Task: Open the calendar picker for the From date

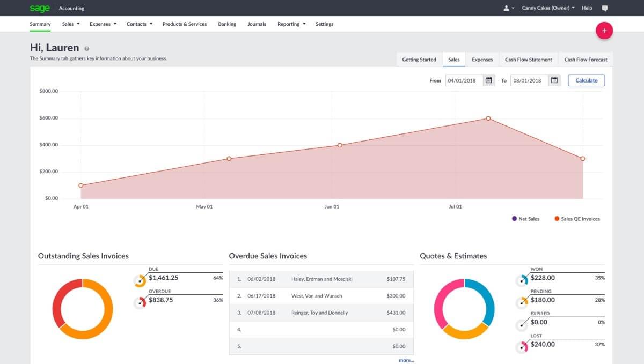Action: coord(489,80)
